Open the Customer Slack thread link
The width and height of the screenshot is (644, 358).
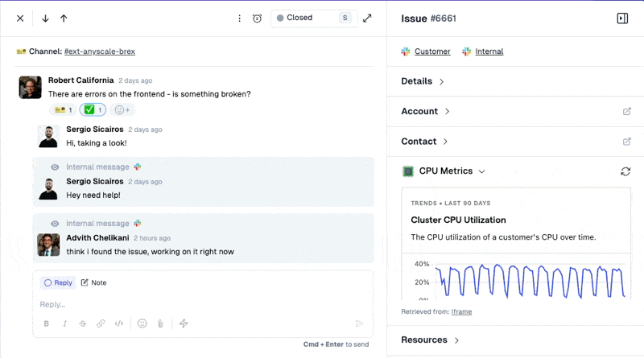pos(432,51)
